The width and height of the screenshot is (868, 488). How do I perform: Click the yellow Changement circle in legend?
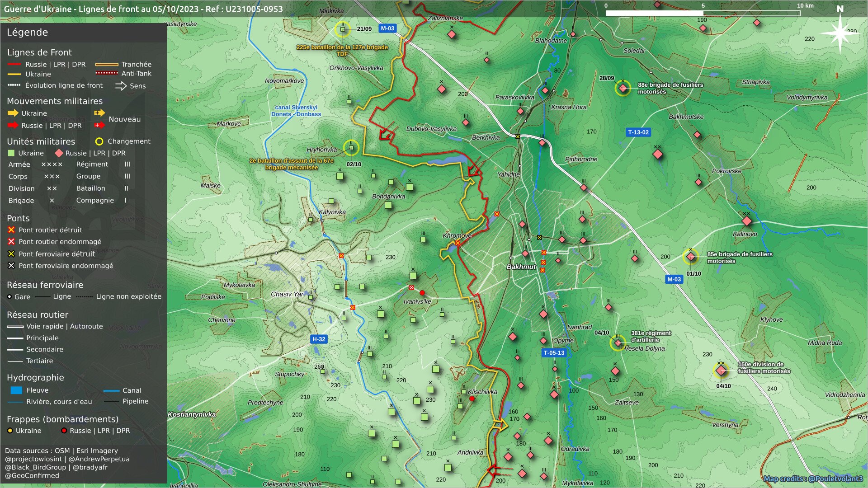coord(99,141)
